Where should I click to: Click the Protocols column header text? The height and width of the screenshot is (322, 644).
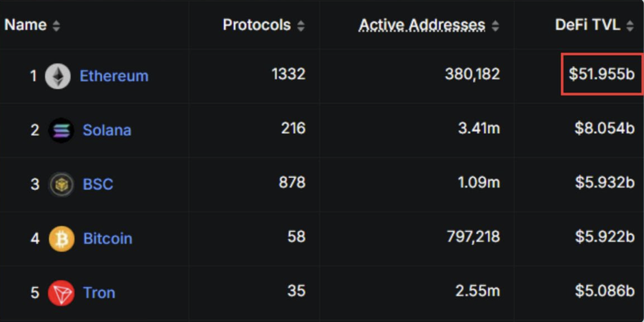coord(256,25)
